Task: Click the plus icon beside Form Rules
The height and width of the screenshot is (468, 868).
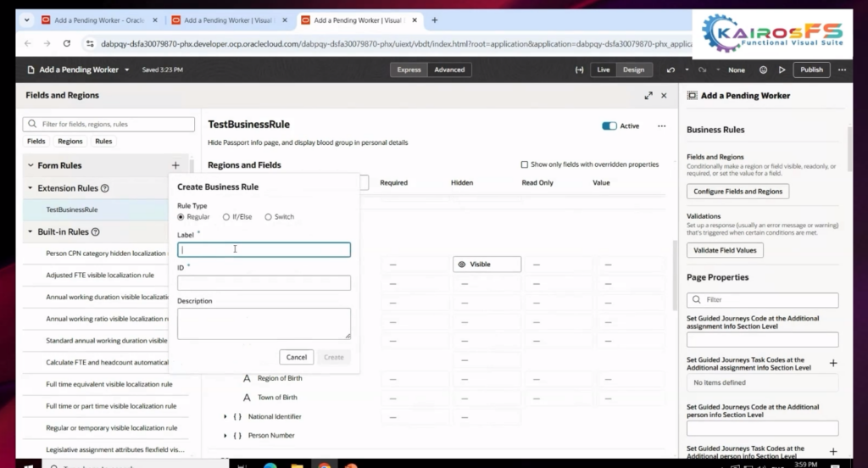Action: 175,165
